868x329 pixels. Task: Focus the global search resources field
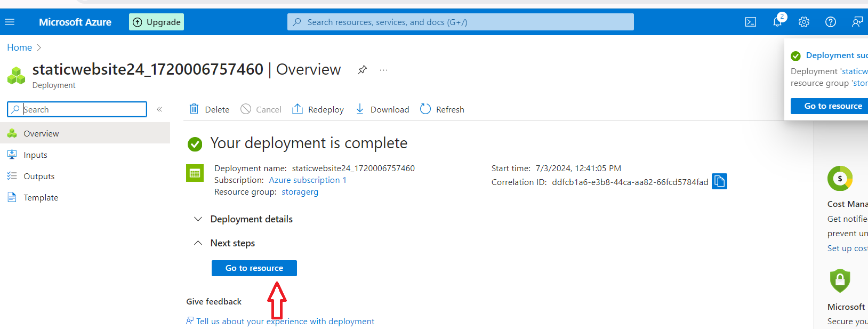[x=460, y=22]
